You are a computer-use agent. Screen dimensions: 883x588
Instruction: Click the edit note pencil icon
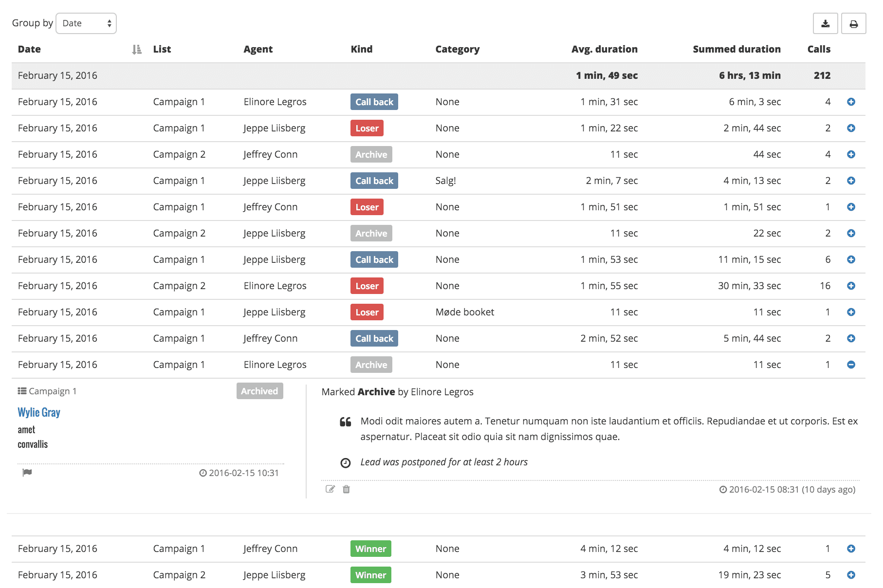click(330, 489)
